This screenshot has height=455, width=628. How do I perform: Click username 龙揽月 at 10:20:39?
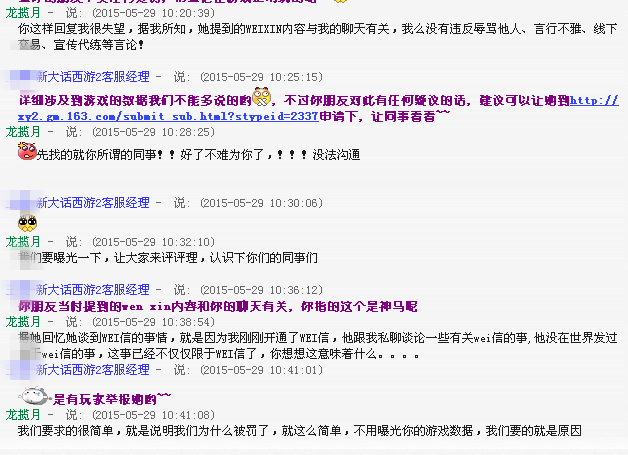pos(23,13)
